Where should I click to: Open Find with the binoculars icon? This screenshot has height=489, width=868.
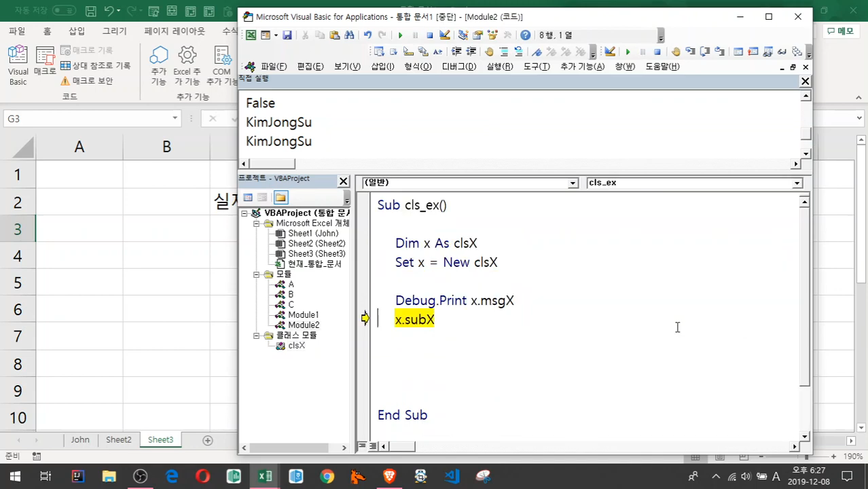coord(349,35)
